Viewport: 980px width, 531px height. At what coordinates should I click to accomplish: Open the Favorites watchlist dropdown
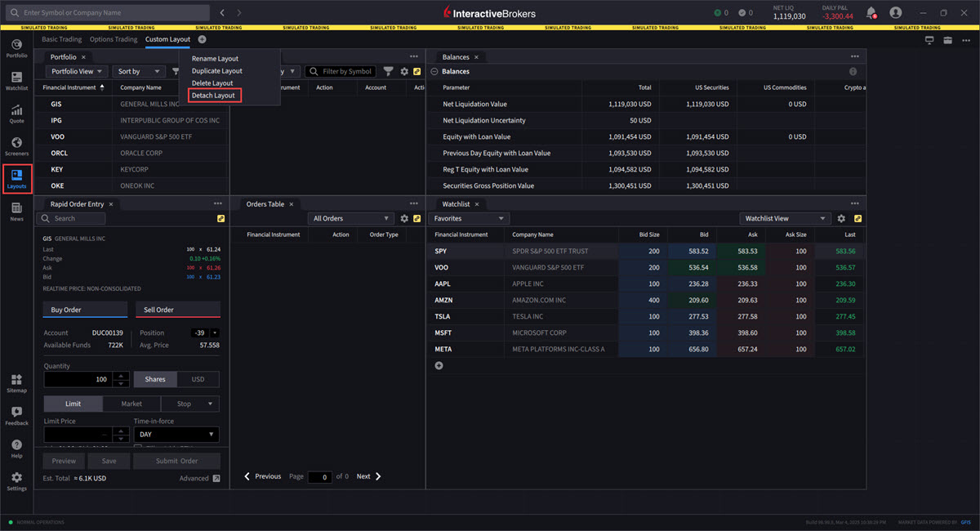coord(469,218)
